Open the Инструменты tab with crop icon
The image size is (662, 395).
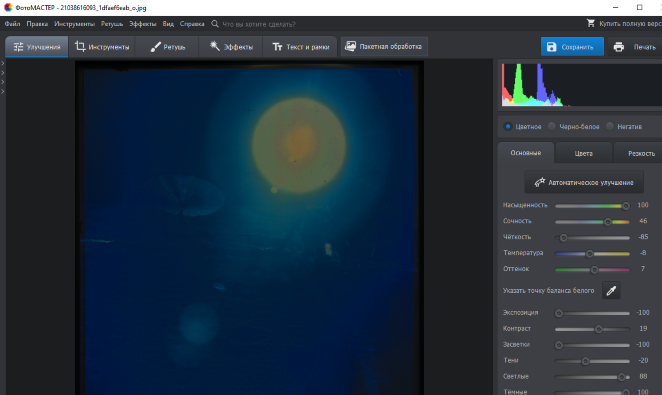[102, 47]
